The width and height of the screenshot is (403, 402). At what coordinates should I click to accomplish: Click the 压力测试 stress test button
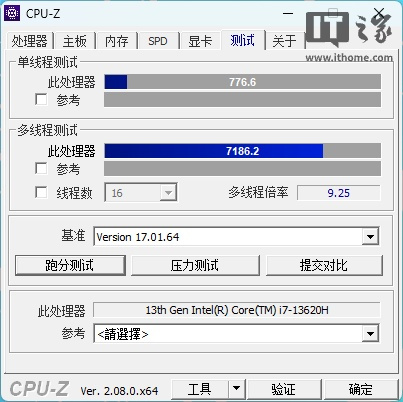(x=195, y=265)
